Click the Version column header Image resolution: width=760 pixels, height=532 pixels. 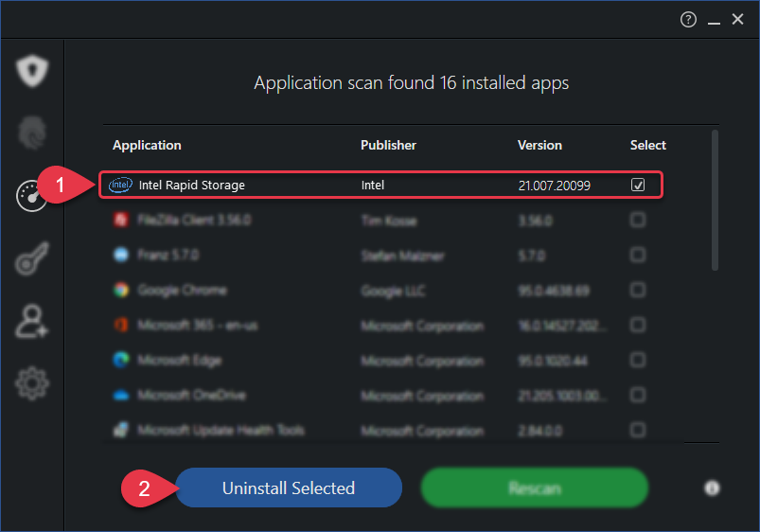pyautogui.click(x=539, y=146)
